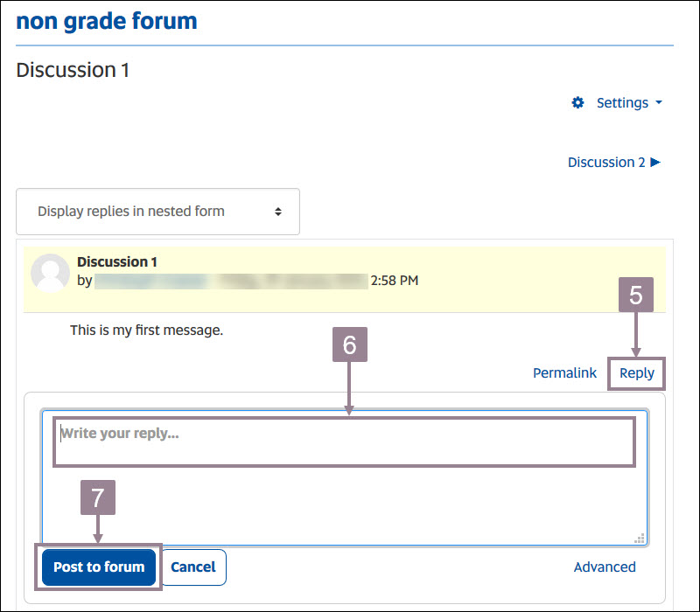
Task: Click the non grade forum heading
Action: pos(106,21)
